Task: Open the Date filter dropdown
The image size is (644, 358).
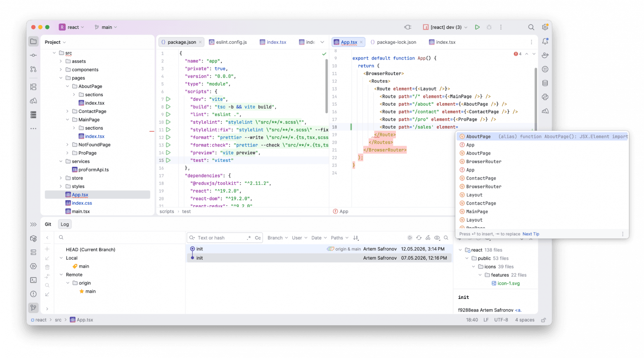Action: click(319, 238)
